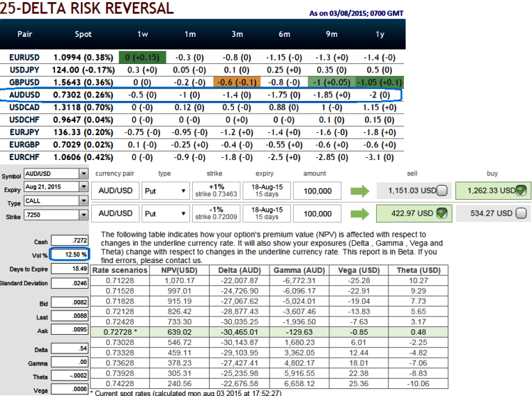Click the -1% strike 0.72009 box
The image size is (532, 396).
[216, 213]
